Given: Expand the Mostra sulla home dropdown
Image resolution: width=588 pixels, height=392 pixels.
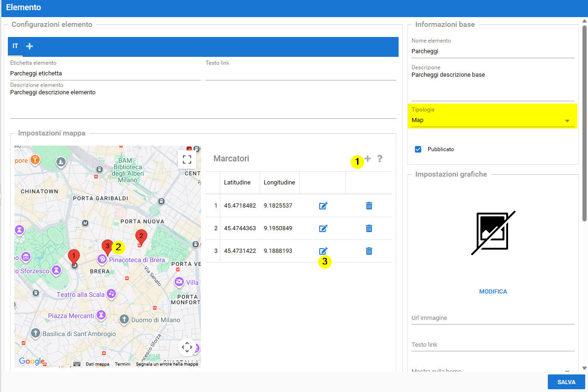Looking at the screenshot, I should pyautogui.click(x=567, y=371).
